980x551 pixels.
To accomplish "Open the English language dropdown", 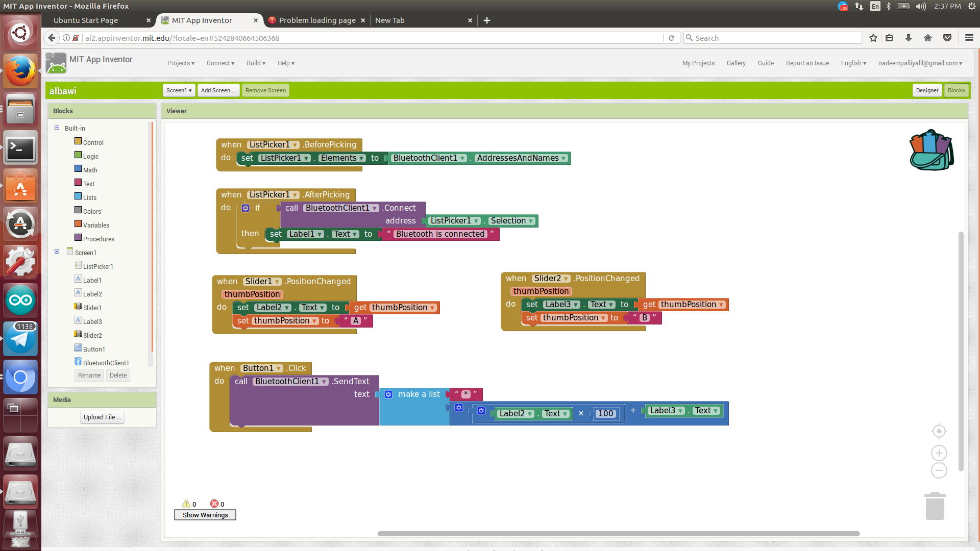I will click(853, 63).
